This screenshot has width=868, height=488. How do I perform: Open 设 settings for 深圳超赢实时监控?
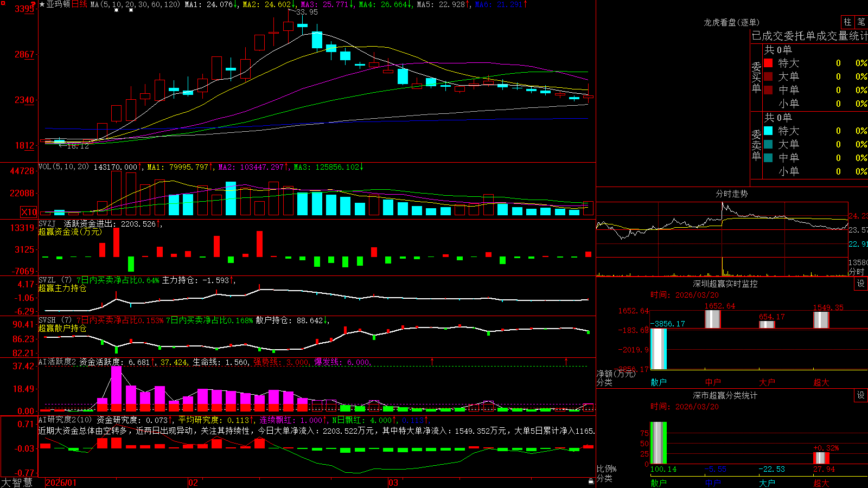coord(861,284)
